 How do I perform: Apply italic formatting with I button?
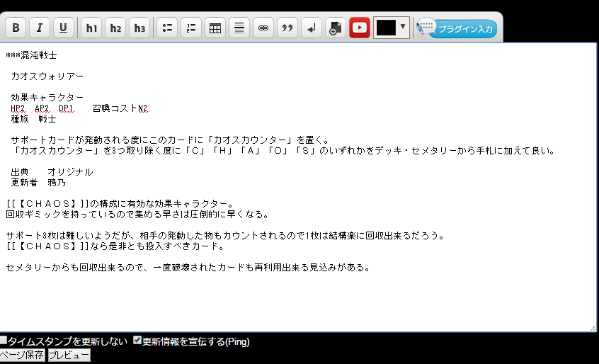pyautogui.click(x=40, y=28)
